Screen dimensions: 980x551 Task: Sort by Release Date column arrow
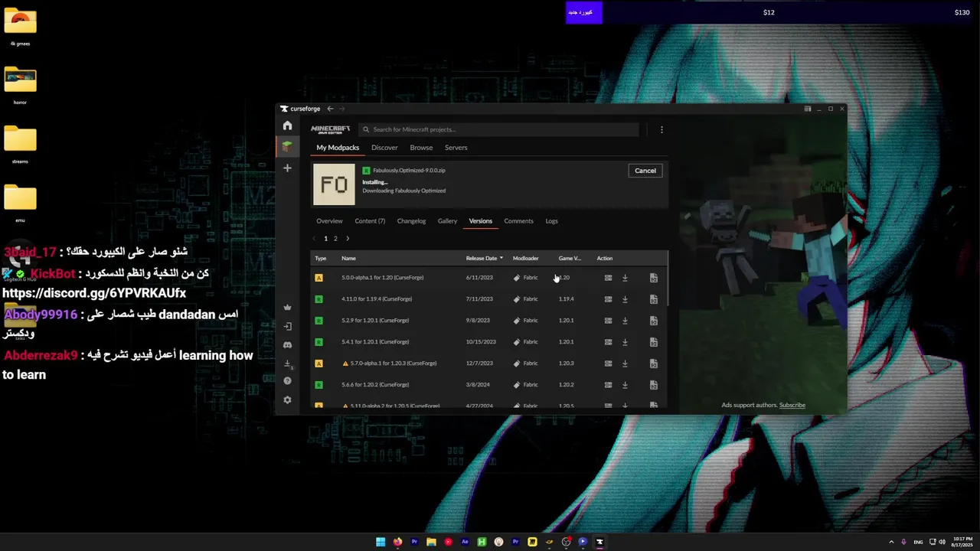pyautogui.click(x=501, y=258)
